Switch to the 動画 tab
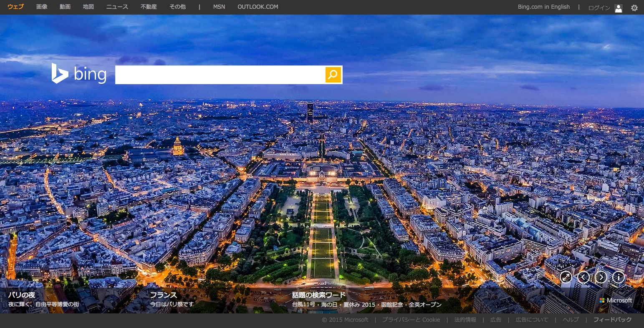The image size is (644, 328). [x=65, y=7]
